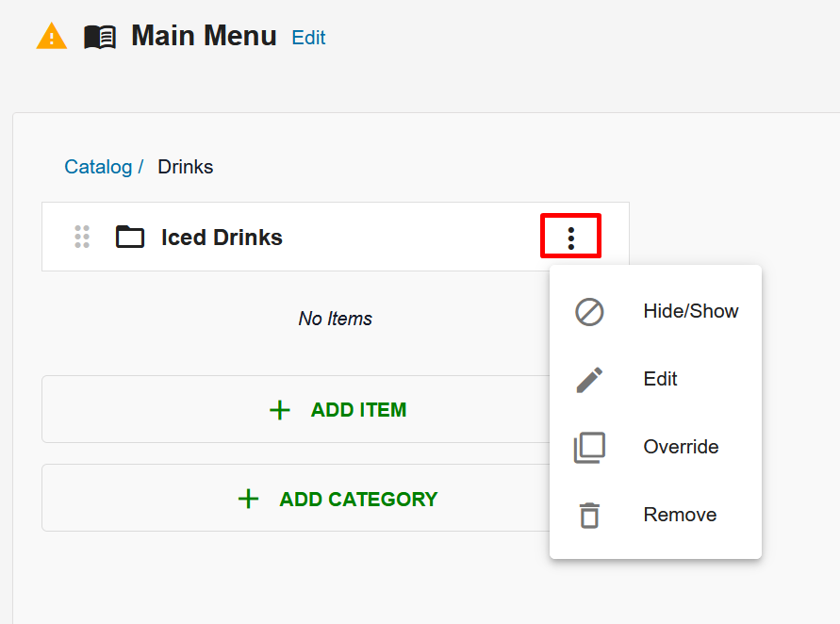Click the ADD CATEGORY button
The height and width of the screenshot is (624, 840).
296,498
